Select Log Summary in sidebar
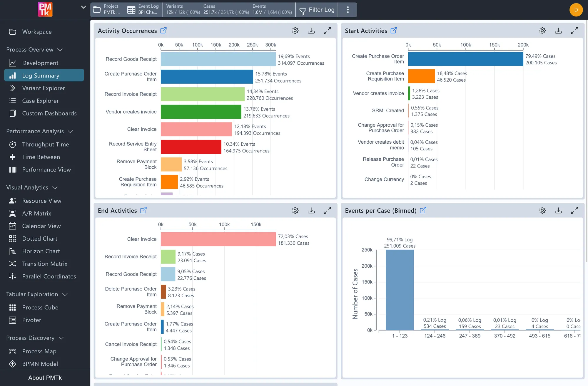Screen dimensions: 588x386 click(44, 75)
